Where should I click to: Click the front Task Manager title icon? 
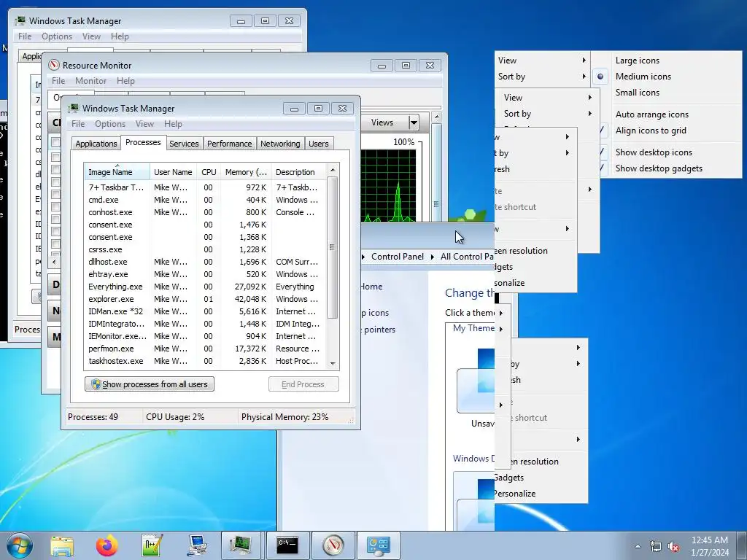point(74,108)
